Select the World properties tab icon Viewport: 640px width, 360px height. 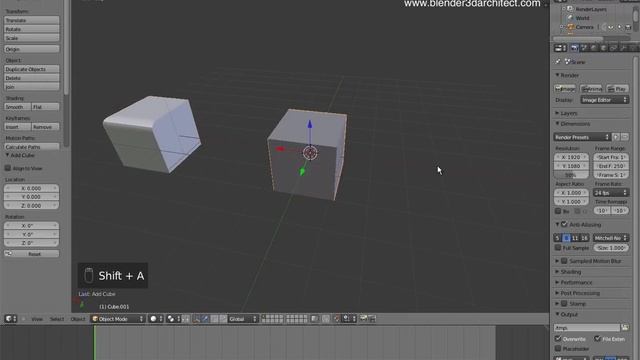point(594,48)
